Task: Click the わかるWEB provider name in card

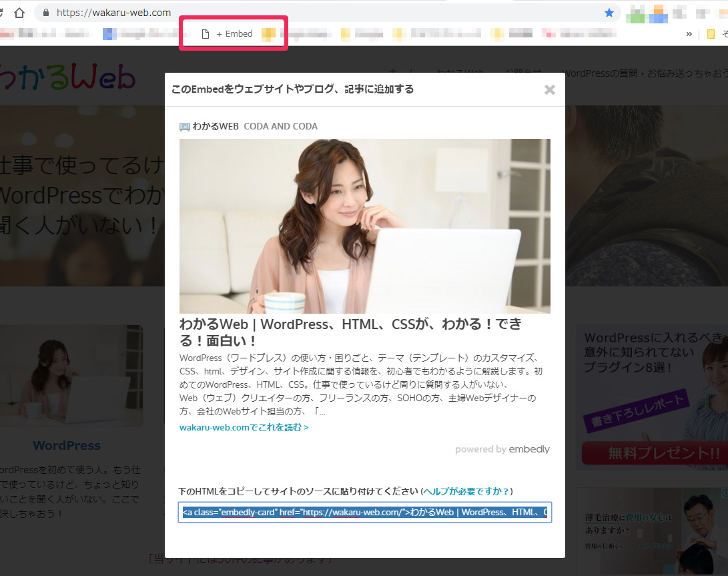Action: pos(216,126)
